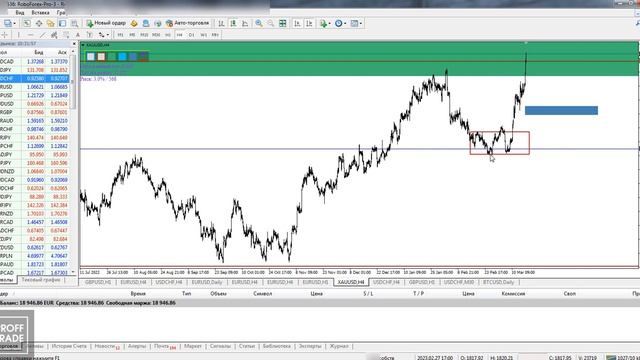Switch timeframe to M5
The width and height of the screenshot is (640, 360).
[132, 35]
